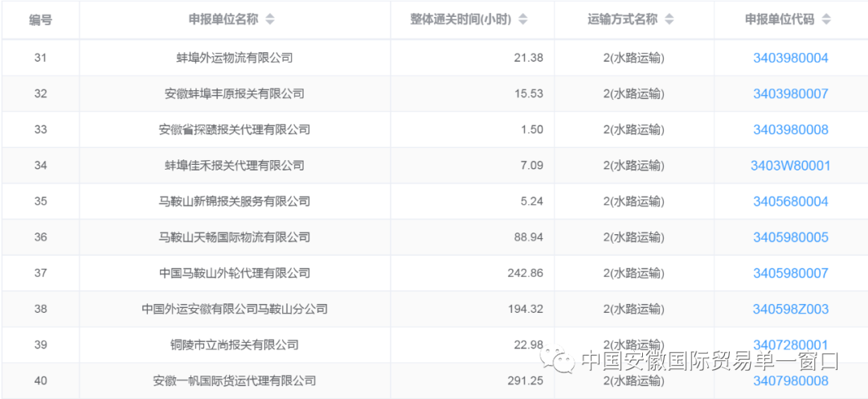
Task: Select company 铜陵市立尚报关有限公司
Action: pos(235,344)
